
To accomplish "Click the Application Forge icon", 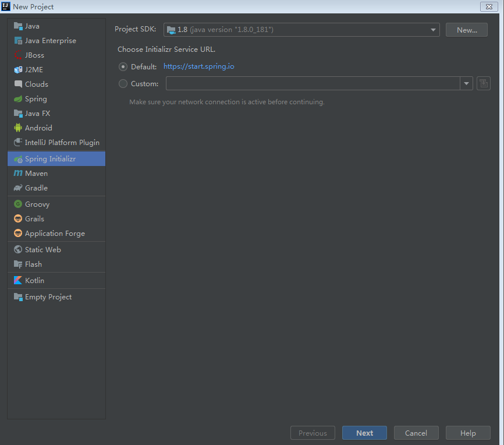I will pos(18,234).
